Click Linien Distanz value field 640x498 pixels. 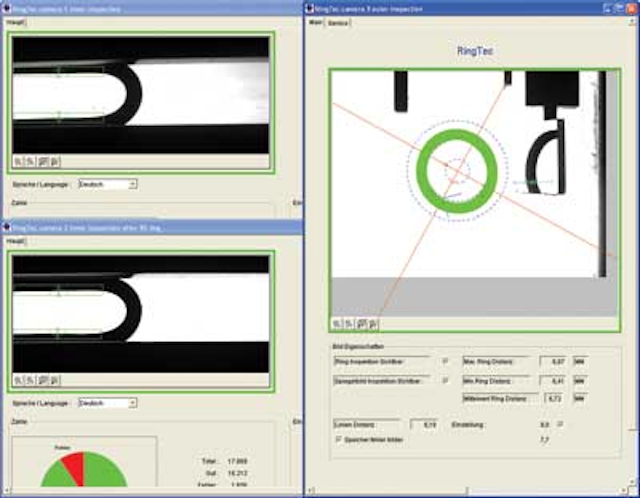point(424,425)
